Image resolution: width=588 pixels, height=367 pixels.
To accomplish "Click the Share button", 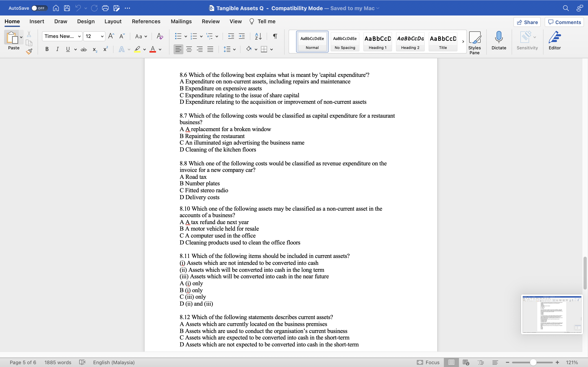I will (x=527, y=22).
